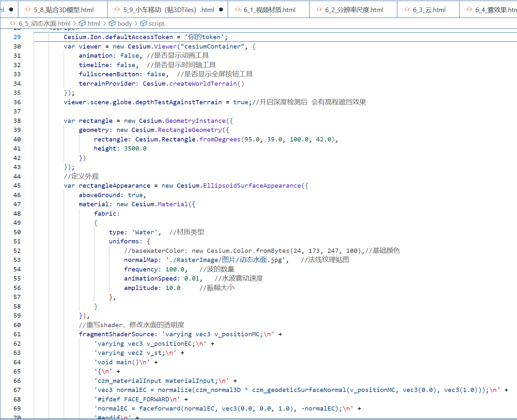This screenshot has height=420, width=517.
Task: Switch to the 6_3_云.html tab
Action: click(x=428, y=10)
